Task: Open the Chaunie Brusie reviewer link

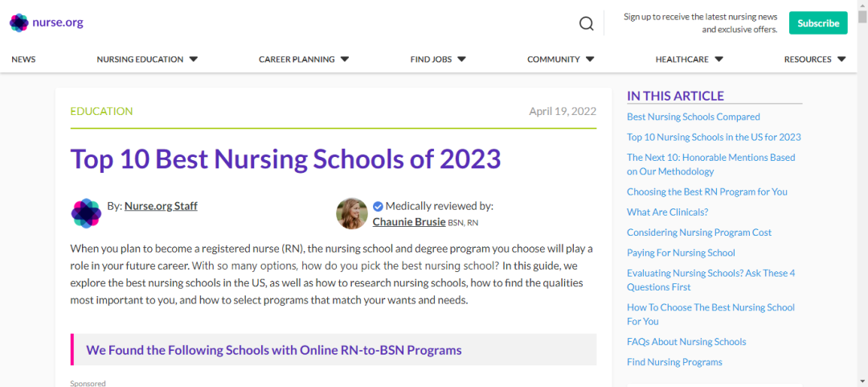Action: (x=409, y=222)
